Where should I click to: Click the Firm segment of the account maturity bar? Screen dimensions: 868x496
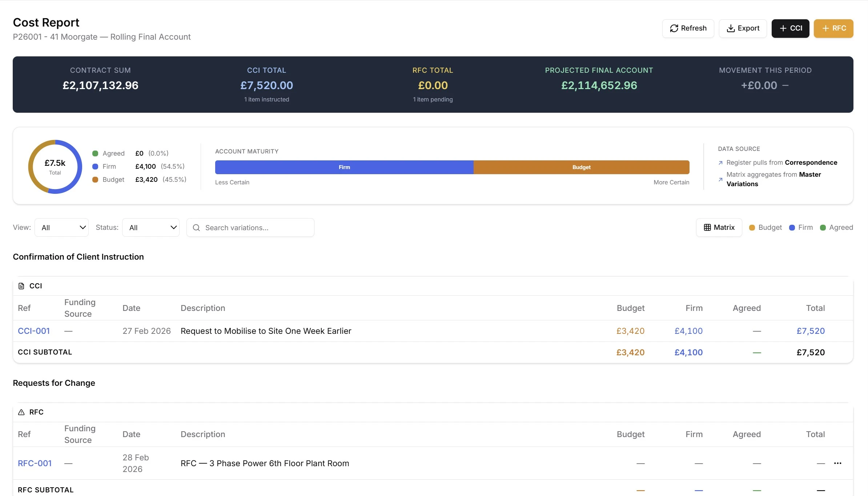pyautogui.click(x=343, y=167)
